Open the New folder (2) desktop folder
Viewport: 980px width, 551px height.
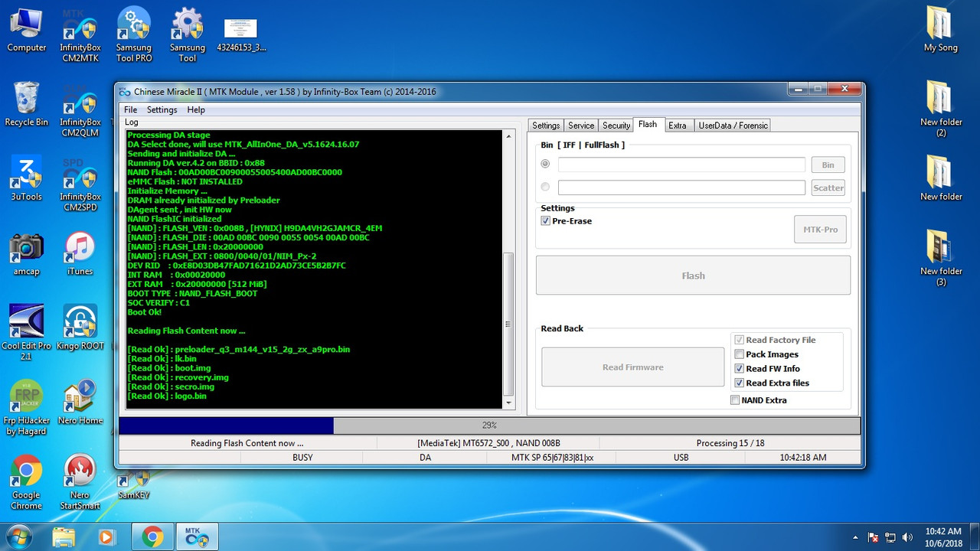pyautogui.click(x=941, y=109)
